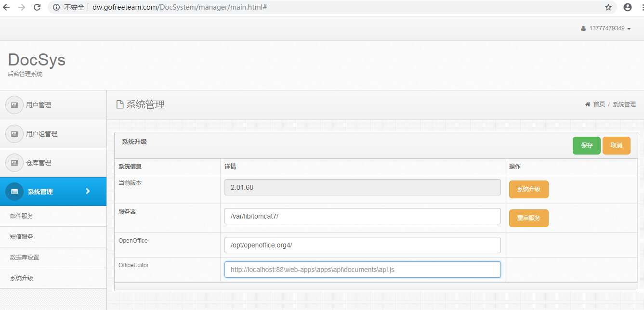The height and width of the screenshot is (310, 644).
Task: Click the 仓库管理 sidebar icon
Action: [x=14, y=162]
